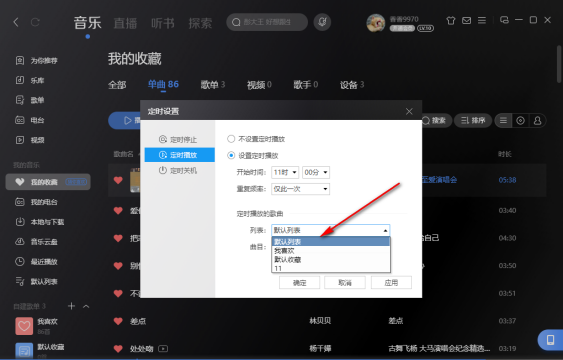
Task: Select 不设置定时播放 radio button
Action: point(231,139)
